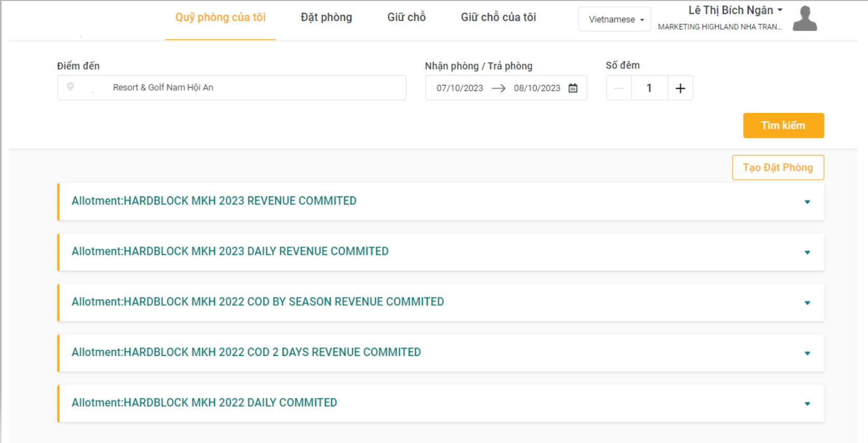Image resolution: width=868 pixels, height=443 pixels.
Task: Open Lê Thị Bích Ngân account menu
Action: click(735, 10)
